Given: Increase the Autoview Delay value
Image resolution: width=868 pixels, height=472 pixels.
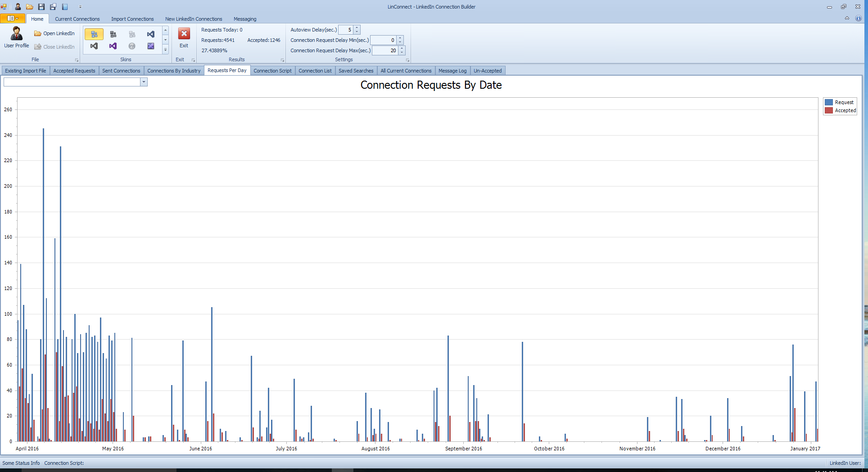Looking at the screenshot, I should pos(357,28).
